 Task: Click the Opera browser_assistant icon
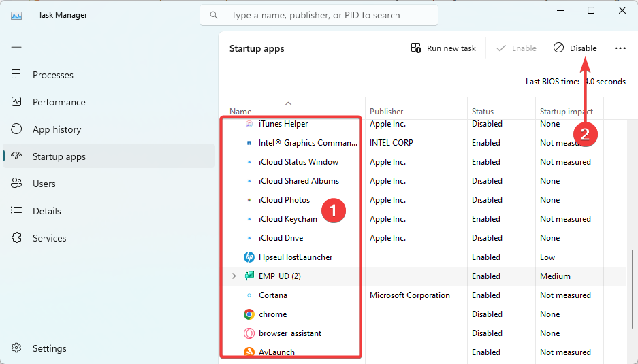tap(249, 333)
